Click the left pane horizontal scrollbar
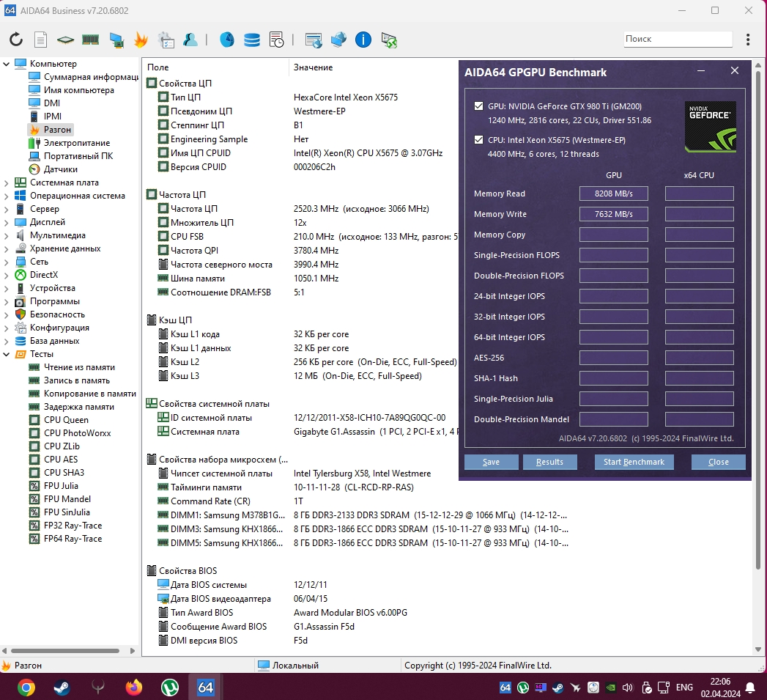Image resolution: width=767 pixels, height=700 pixels. (x=65, y=651)
